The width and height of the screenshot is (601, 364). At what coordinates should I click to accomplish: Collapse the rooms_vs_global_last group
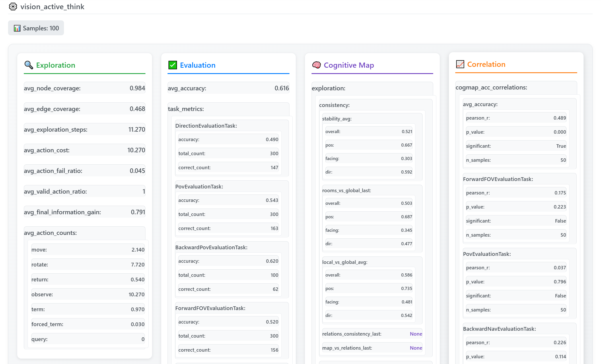coord(347,190)
